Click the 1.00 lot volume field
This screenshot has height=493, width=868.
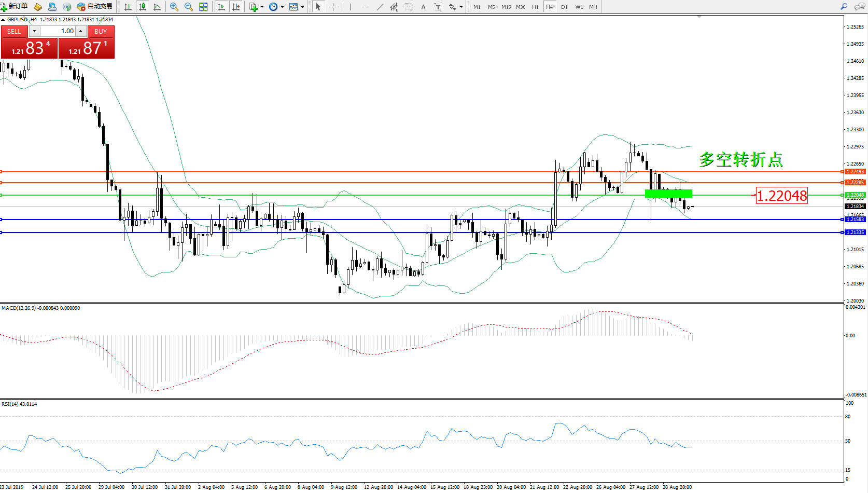coord(58,31)
